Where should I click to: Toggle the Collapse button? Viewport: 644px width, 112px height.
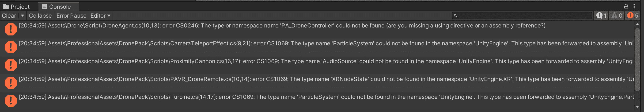click(40, 15)
